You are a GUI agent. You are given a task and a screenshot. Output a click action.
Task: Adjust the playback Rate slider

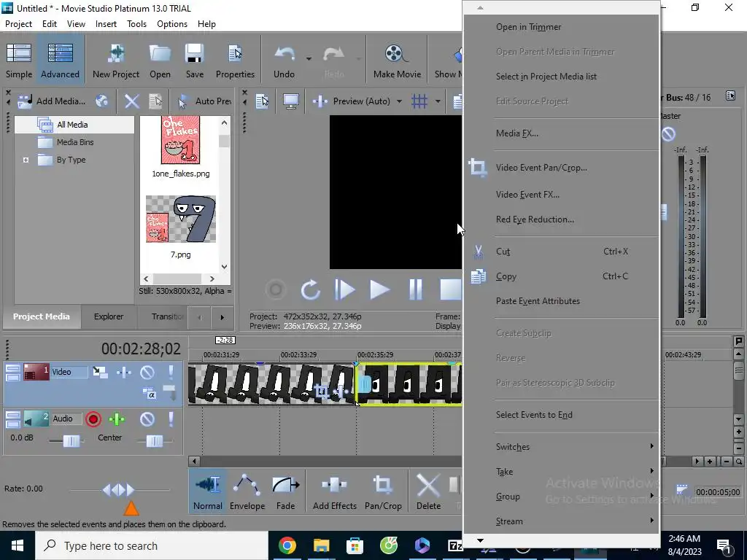pyautogui.click(x=119, y=489)
